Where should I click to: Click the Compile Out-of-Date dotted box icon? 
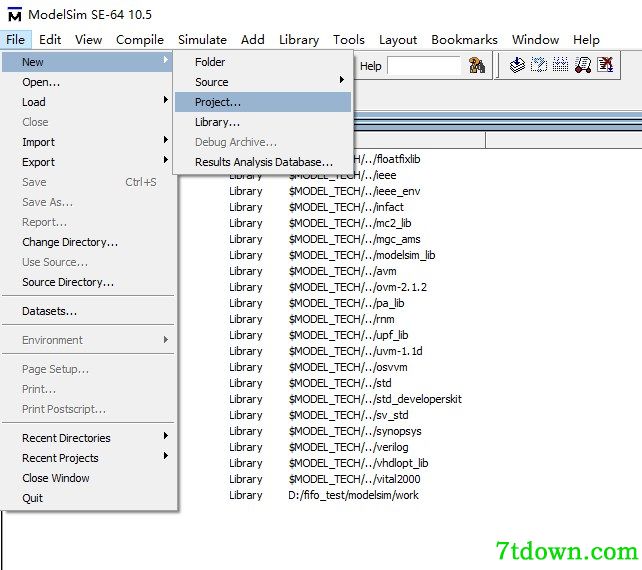pos(539,65)
